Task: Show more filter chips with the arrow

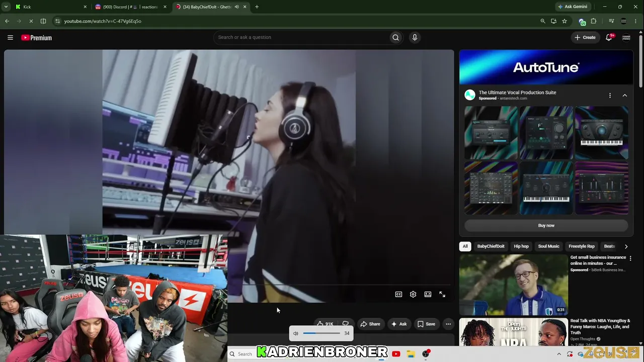Action: [x=626, y=246]
